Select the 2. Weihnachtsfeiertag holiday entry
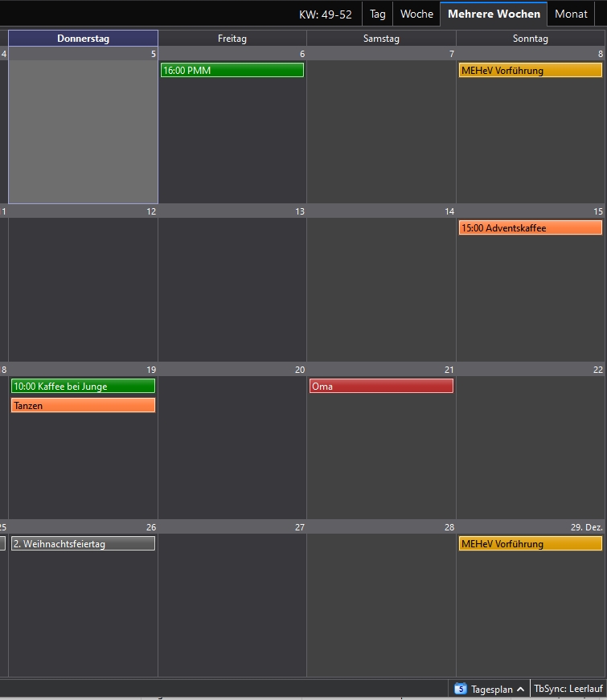This screenshot has height=700, width=607. 83,544
